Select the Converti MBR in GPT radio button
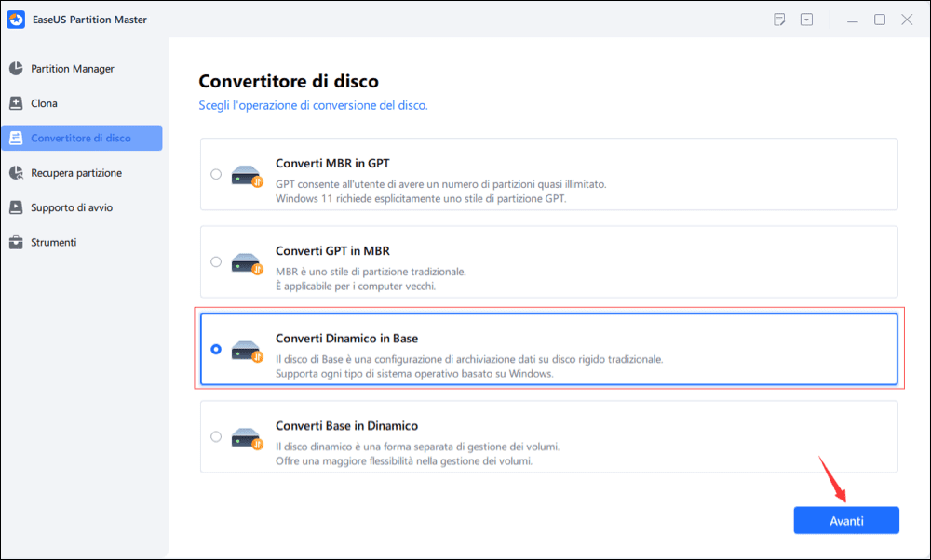 coord(216,174)
